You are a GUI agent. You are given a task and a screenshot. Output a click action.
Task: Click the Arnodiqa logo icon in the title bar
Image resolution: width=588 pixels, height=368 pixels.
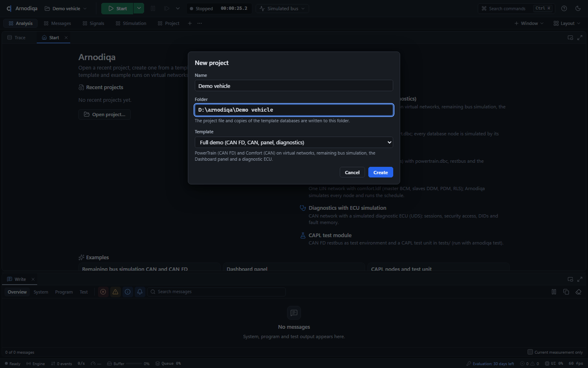coord(9,9)
